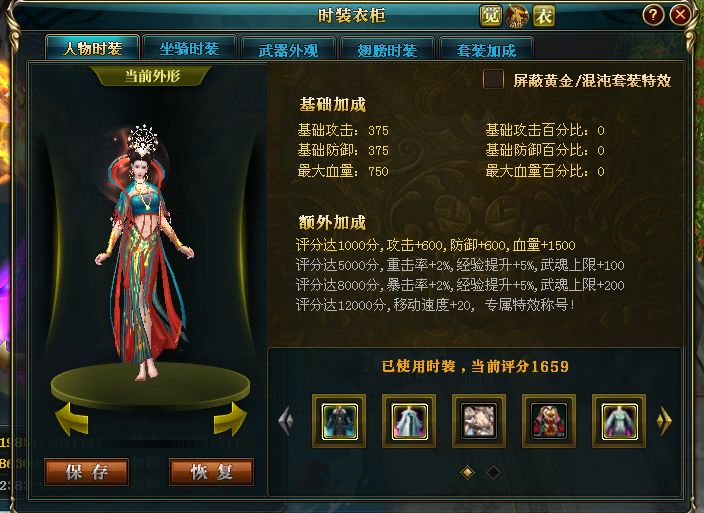Image resolution: width=704 pixels, height=513 pixels.
Task: Open the 览 preview icon in title bar
Action: (490, 16)
